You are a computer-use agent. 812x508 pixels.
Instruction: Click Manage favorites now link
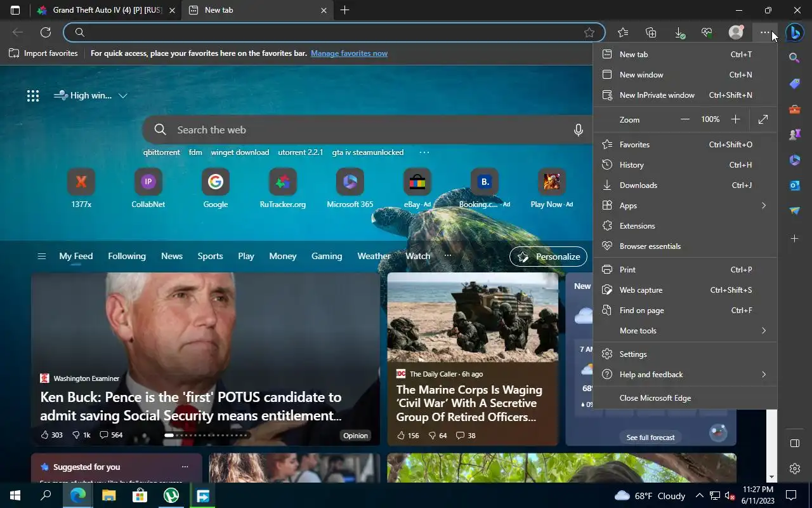coord(349,53)
